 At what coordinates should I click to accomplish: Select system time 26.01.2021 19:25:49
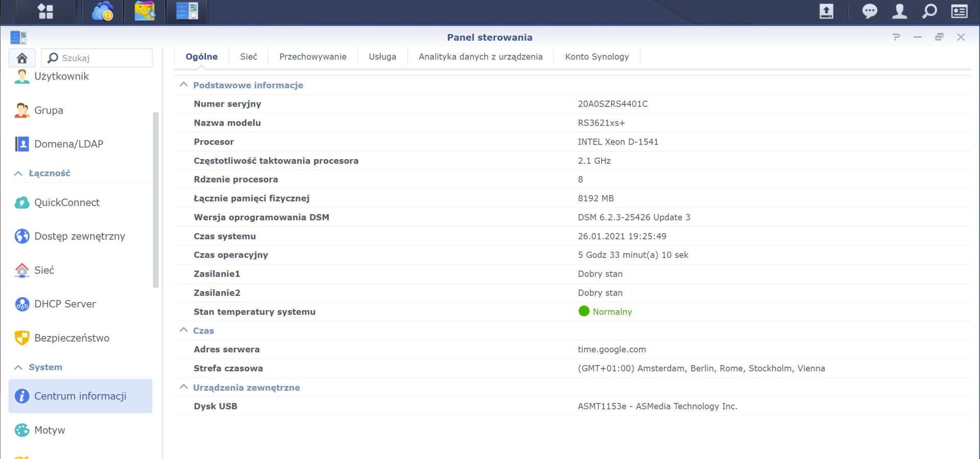622,236
